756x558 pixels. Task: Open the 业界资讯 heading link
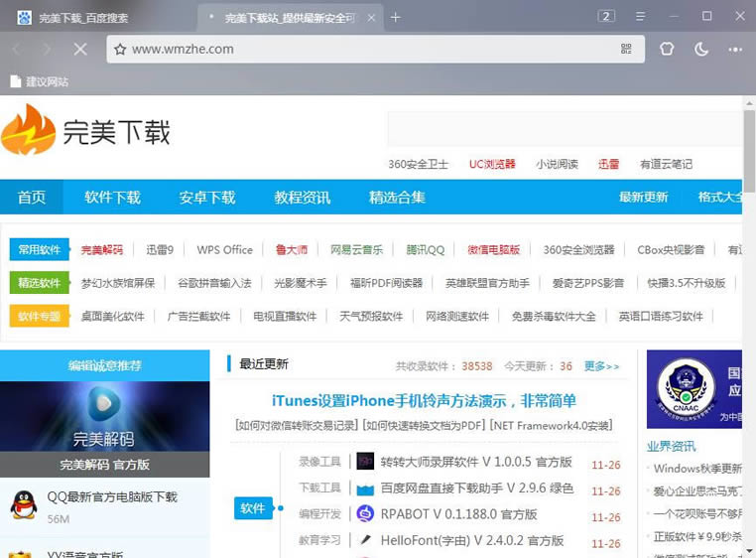(x=671, y=446)
